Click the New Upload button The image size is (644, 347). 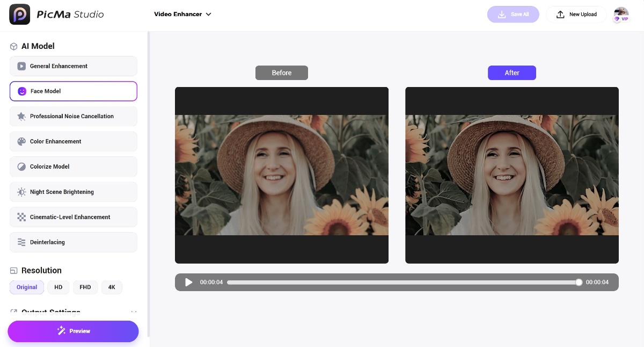click(x=576, y=15)
